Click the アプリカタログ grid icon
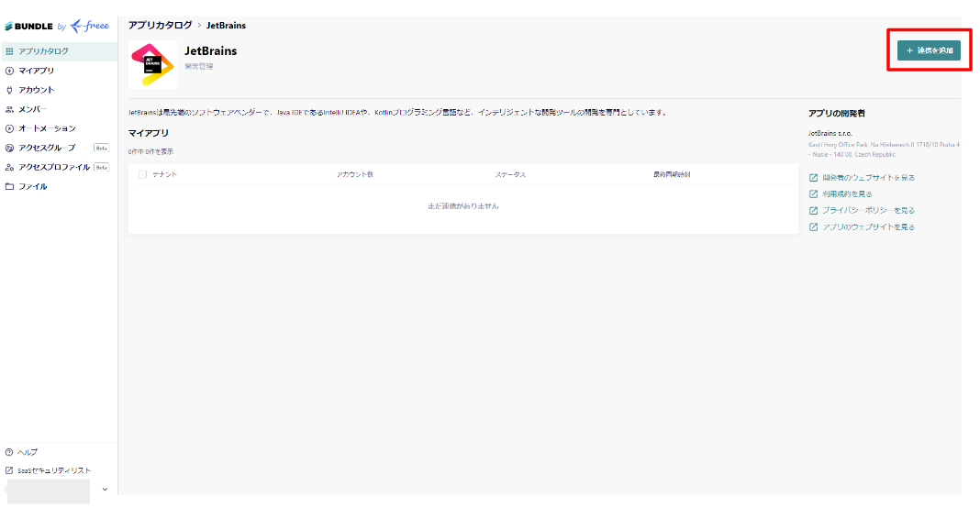 pyautogui.click(x=9, y=51)
